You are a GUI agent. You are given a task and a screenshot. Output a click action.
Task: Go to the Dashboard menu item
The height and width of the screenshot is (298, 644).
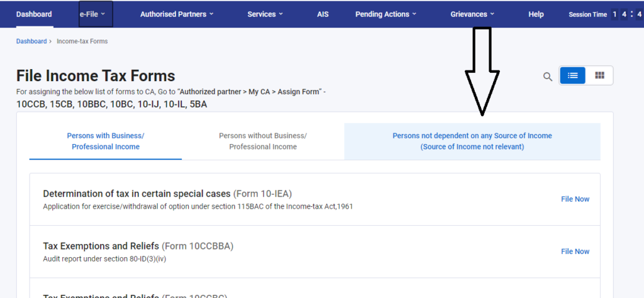(x=34, y=14)
